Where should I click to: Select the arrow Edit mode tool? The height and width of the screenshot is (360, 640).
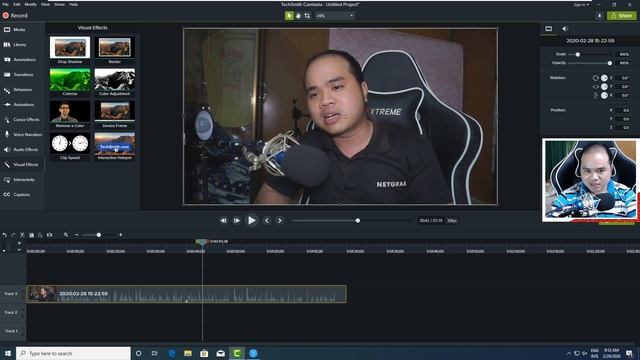[x=289, y=16]
